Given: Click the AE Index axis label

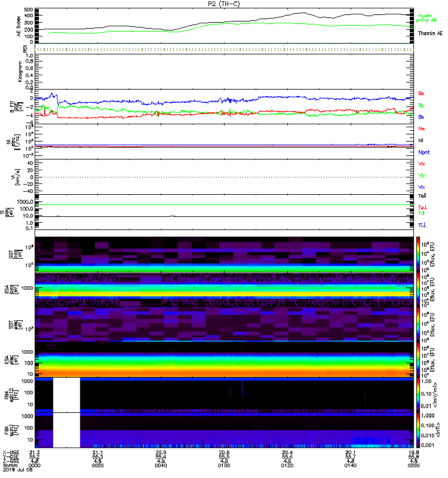Looking at the screenshot, I should [19, 26].
